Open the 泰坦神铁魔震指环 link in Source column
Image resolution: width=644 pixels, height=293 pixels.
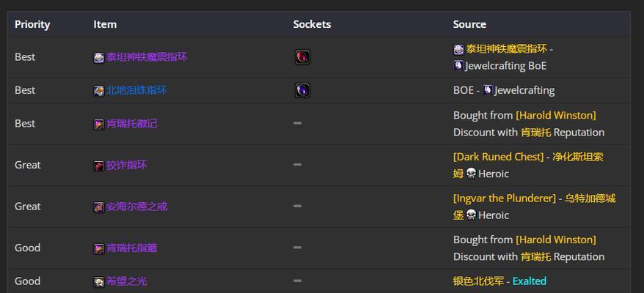point(506,49)
